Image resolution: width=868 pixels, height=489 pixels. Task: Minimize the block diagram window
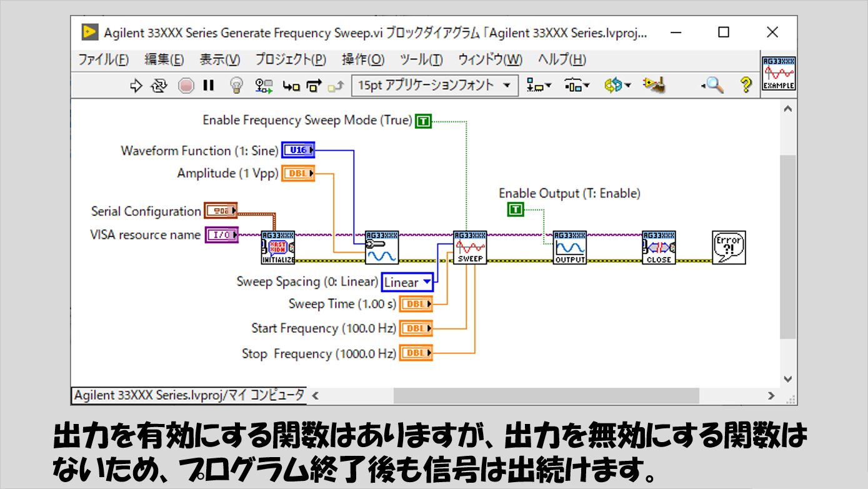coord(675,33)
